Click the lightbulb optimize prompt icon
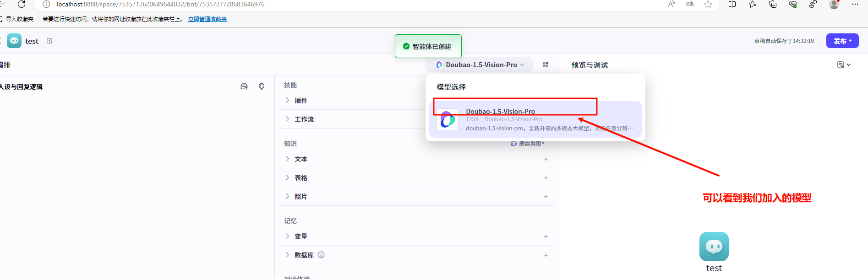868x279 pixels. coord(262,86)
